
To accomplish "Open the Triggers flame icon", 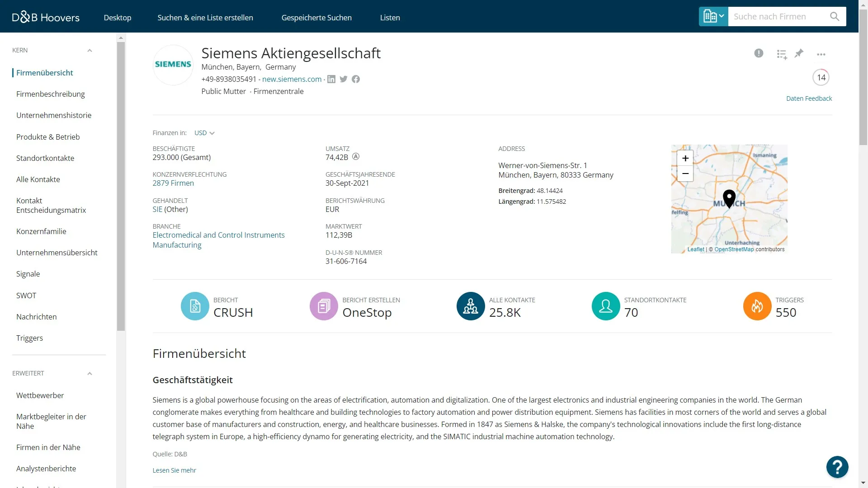I will pos(757,306).
